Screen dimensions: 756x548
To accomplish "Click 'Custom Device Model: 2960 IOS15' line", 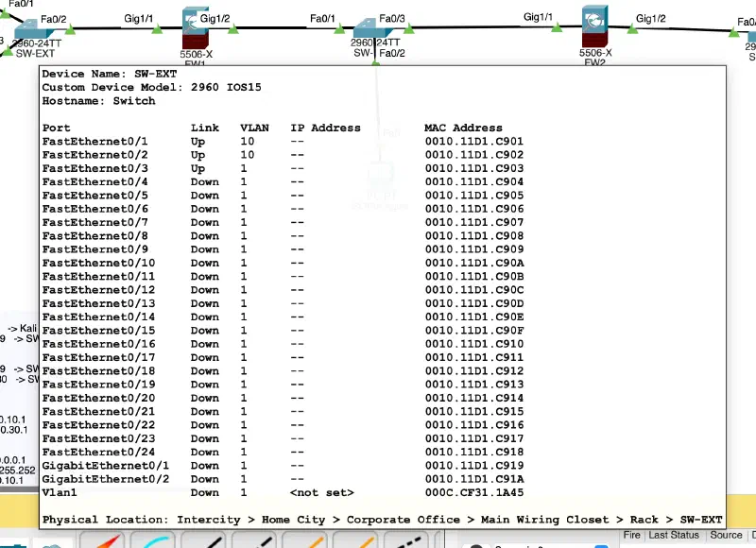I will [151, 87].
